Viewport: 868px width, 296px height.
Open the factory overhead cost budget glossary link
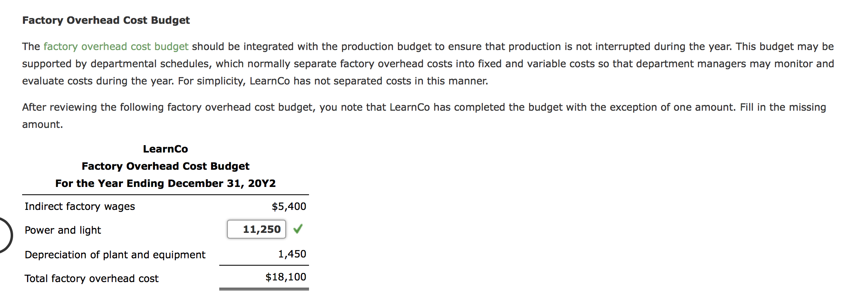[x=116, y=47]
